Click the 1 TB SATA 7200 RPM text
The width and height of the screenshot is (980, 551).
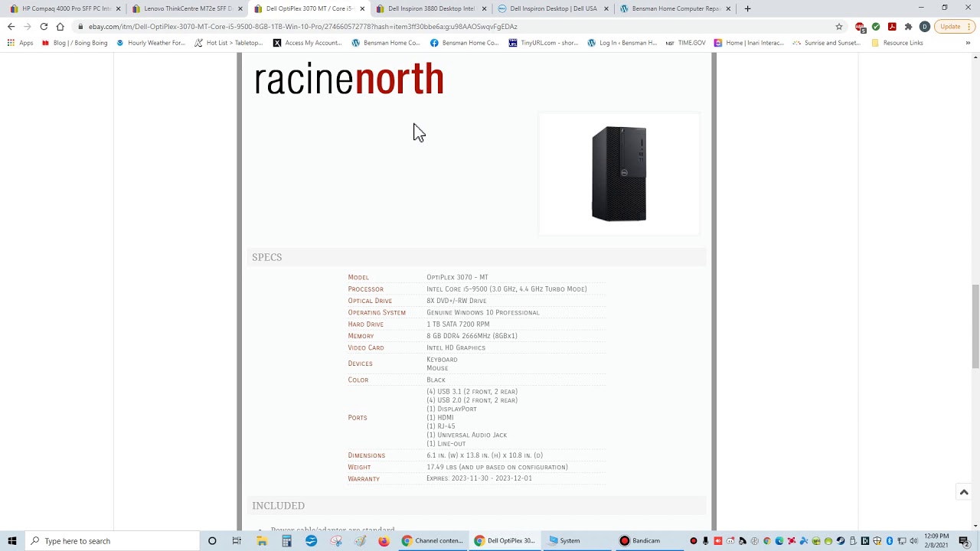[458, 324]
